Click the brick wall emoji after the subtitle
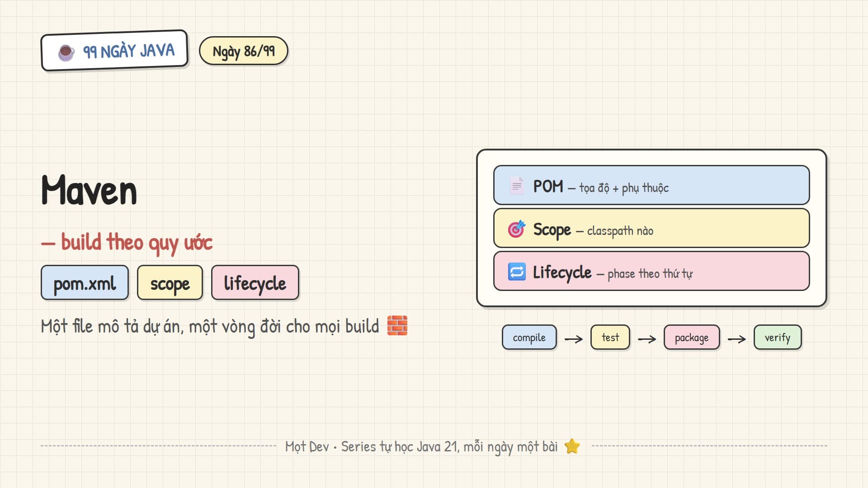Image resolution: width=868 pixels, height=488 pixels. pyautogui.click(x=397, y=325)
